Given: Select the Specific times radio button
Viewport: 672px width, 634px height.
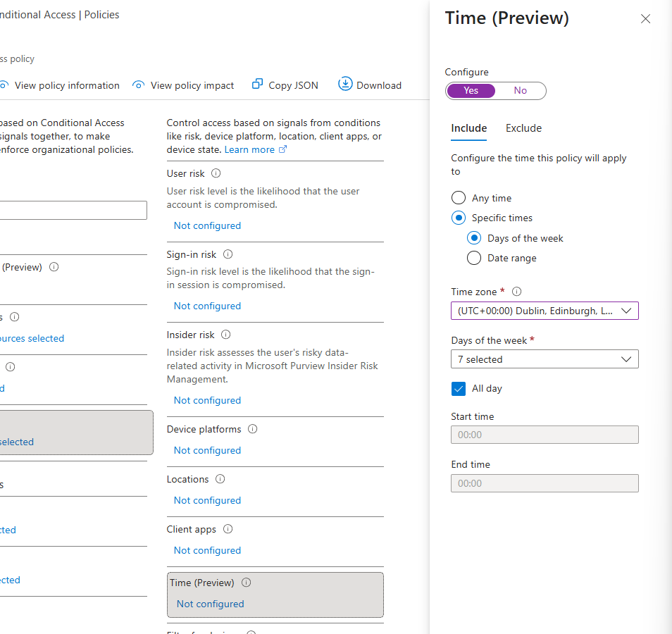Looking at the screenshot, I should [x=459, y=218].
